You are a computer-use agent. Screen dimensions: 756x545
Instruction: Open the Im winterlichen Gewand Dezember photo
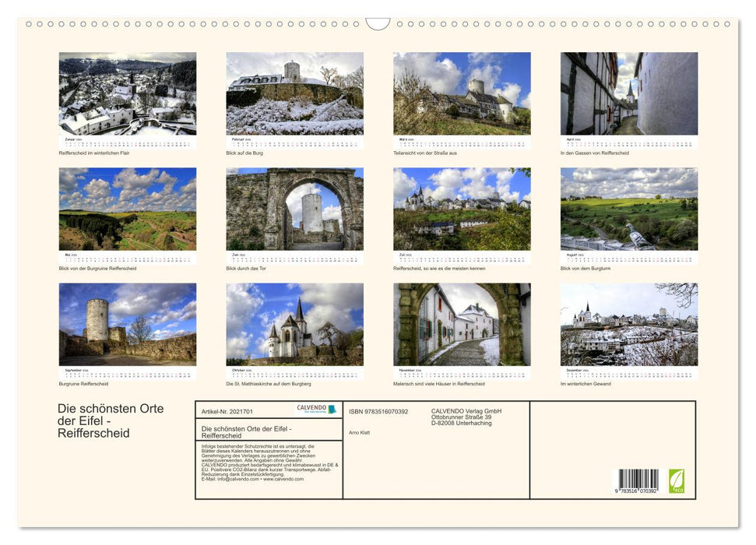point(628,325)
